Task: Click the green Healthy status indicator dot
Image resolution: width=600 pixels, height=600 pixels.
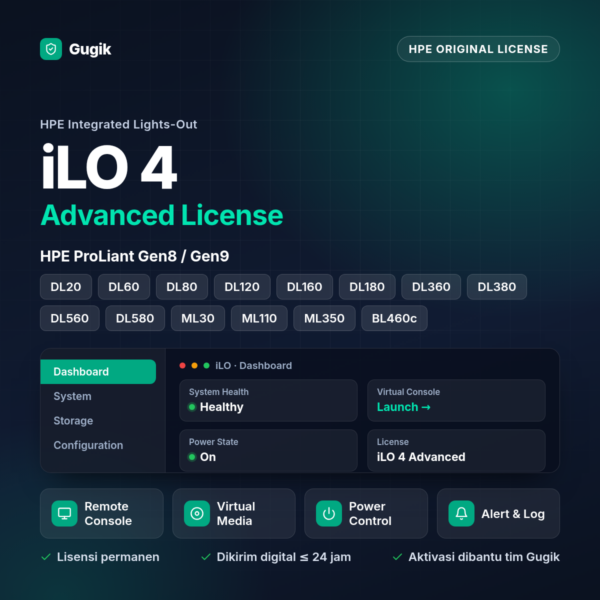Action: [x=192, y=407]
